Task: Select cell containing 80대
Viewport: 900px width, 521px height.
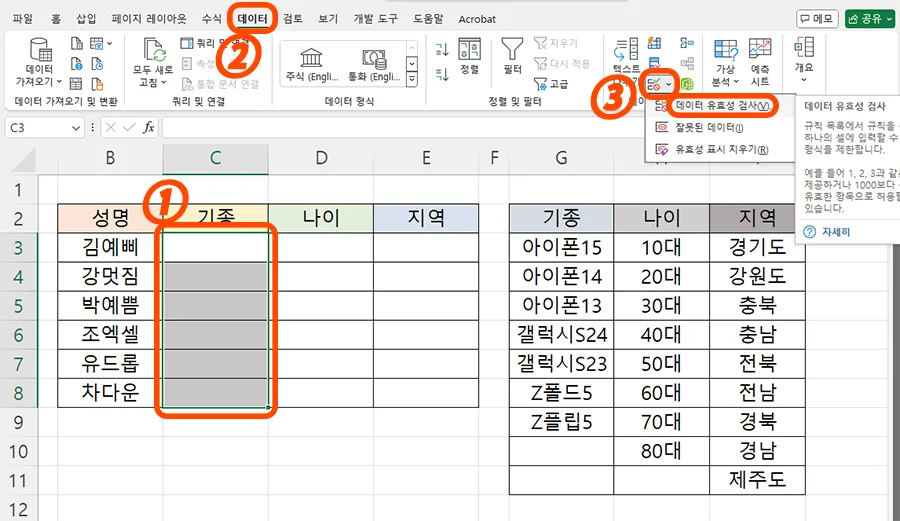Action: coord(661,451)
